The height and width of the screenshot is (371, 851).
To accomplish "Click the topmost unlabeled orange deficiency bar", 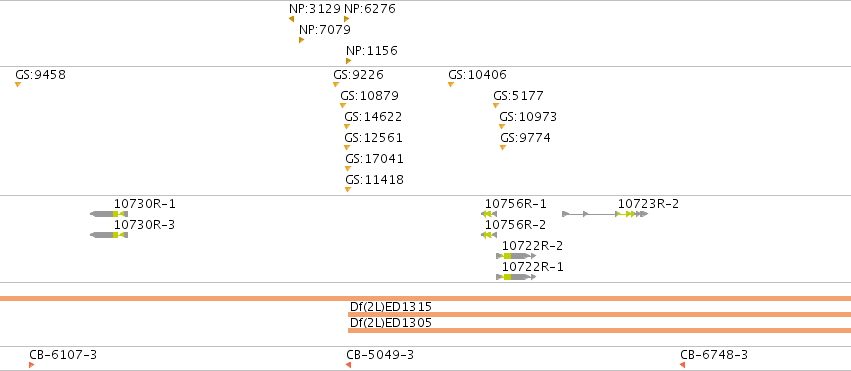I will click(x=426, y=298).
